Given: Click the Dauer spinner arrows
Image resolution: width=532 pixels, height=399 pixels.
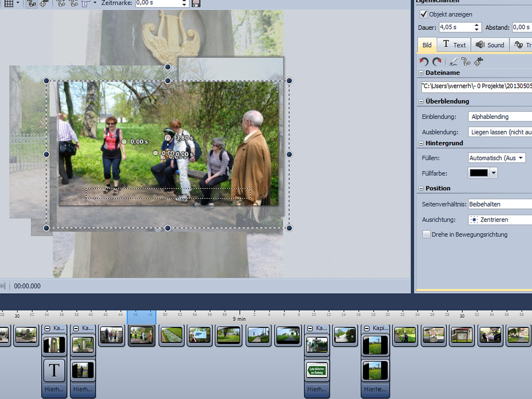Looking at the screenshot, I should [476, 27].
